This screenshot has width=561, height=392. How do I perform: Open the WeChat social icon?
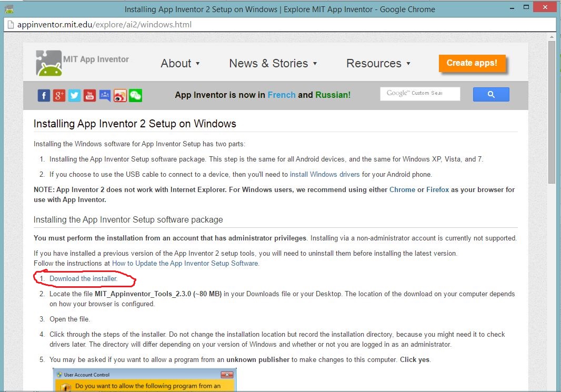click(136, 95)
